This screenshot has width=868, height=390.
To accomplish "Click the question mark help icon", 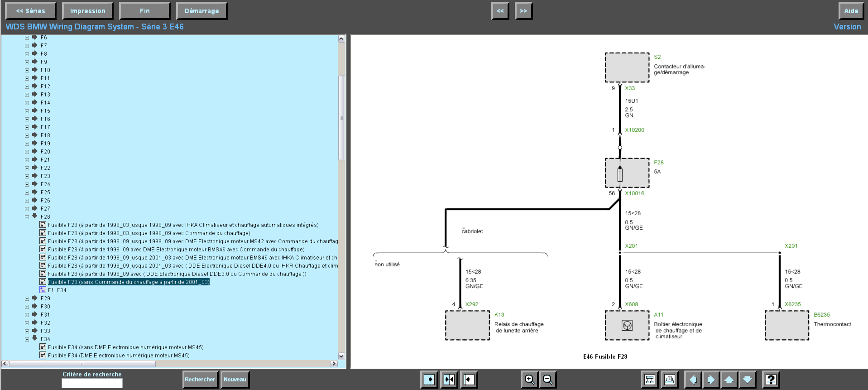I will (x=771, y=379).
